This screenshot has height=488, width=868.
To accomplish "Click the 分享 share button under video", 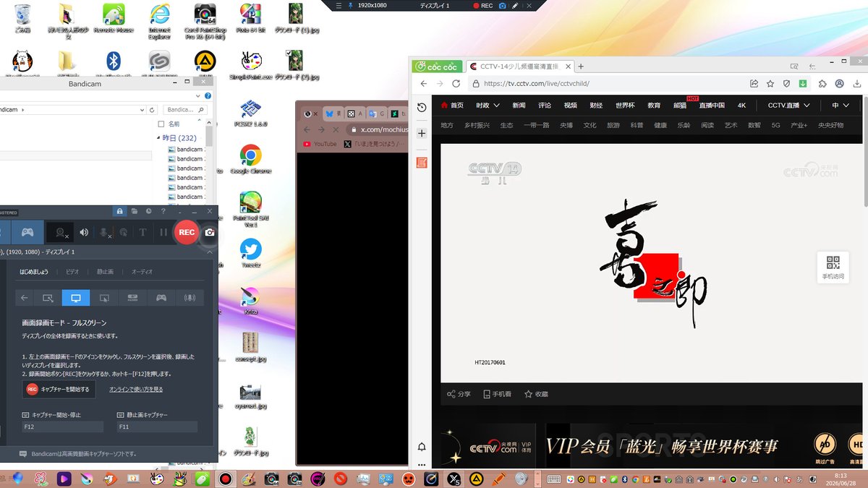I will pyautogui.click(x=459, y=394).
